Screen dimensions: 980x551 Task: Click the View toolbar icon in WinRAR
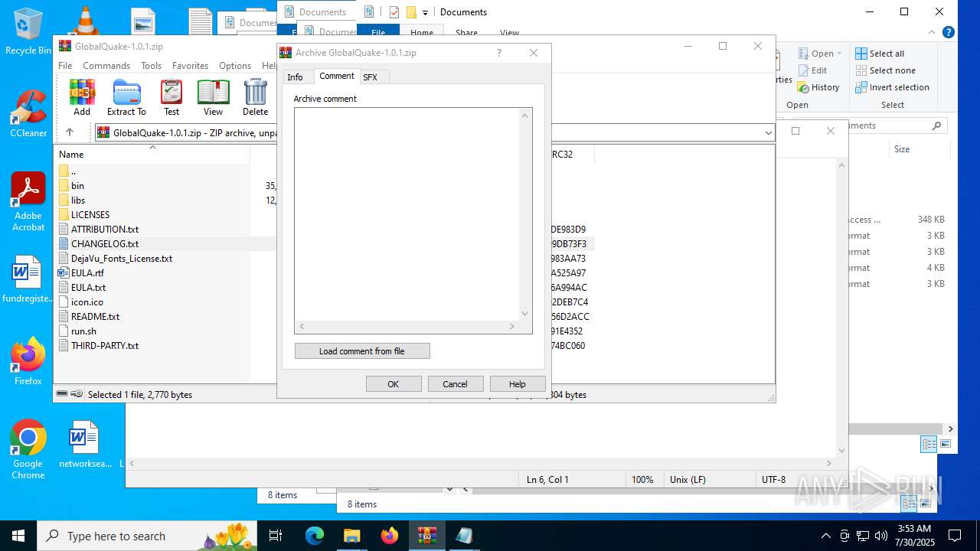tap(213, 98)
